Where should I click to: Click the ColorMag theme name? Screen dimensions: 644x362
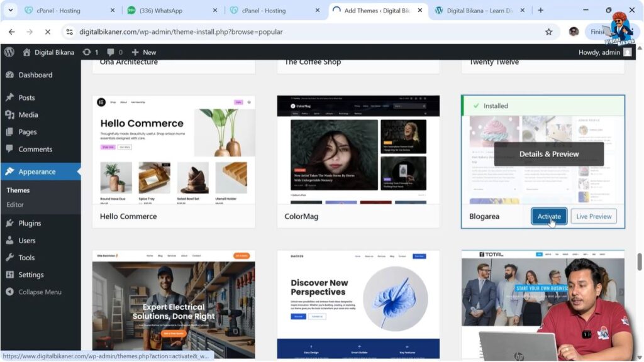301,216
